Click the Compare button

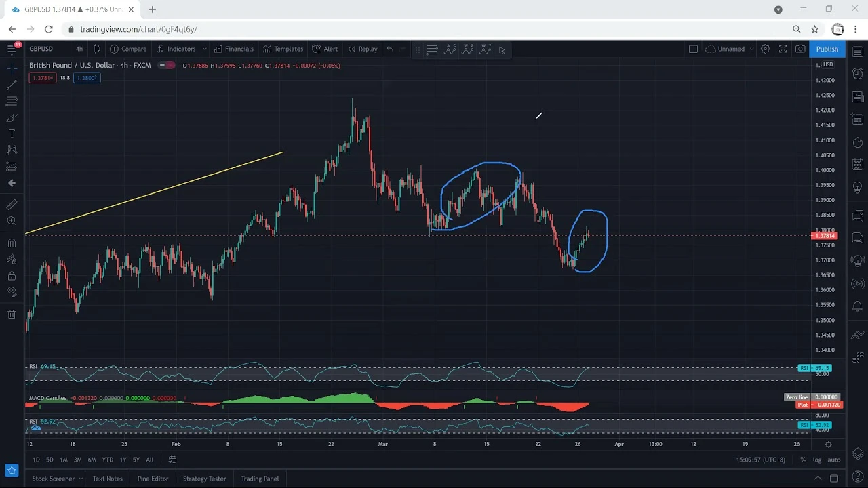(128, 49)
